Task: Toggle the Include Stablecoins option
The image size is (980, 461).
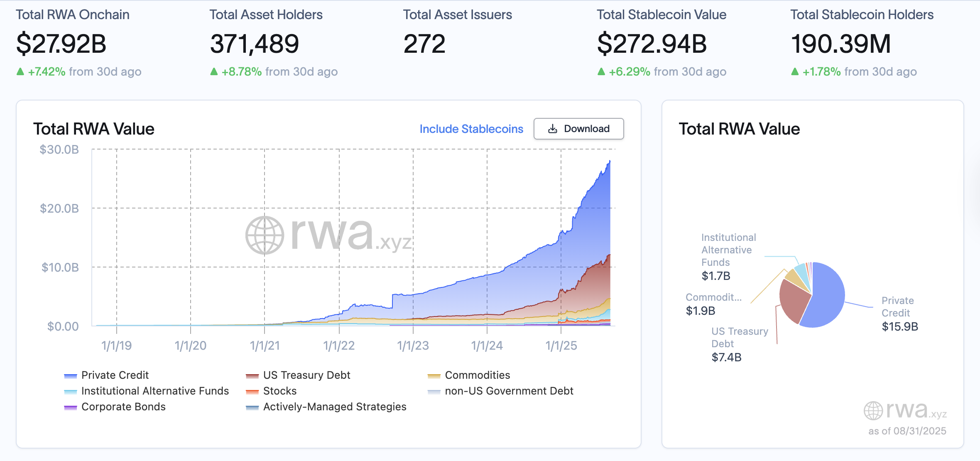Action: [471, 129]
